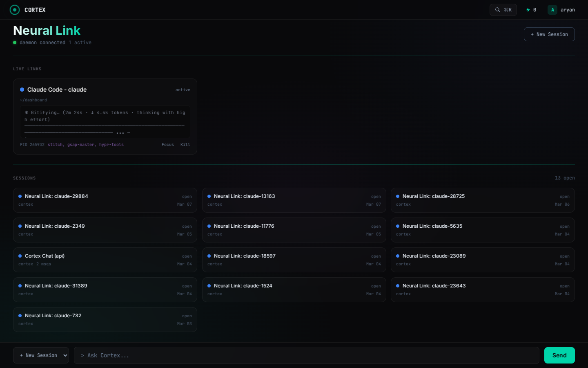Open session Neural Link: claude-23089

pos(483,260)
